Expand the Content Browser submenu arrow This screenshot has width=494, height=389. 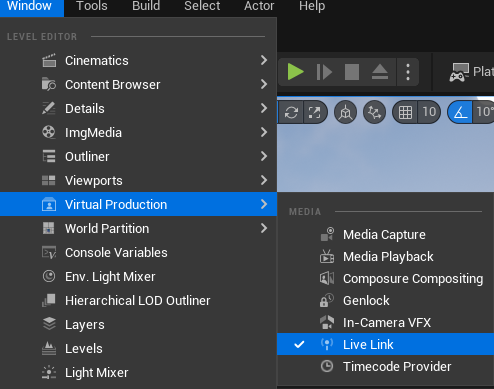[264, 84]
